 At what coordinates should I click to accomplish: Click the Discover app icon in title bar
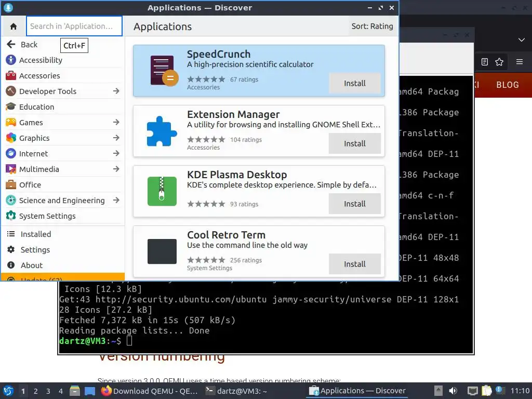[x=8, y=7]
